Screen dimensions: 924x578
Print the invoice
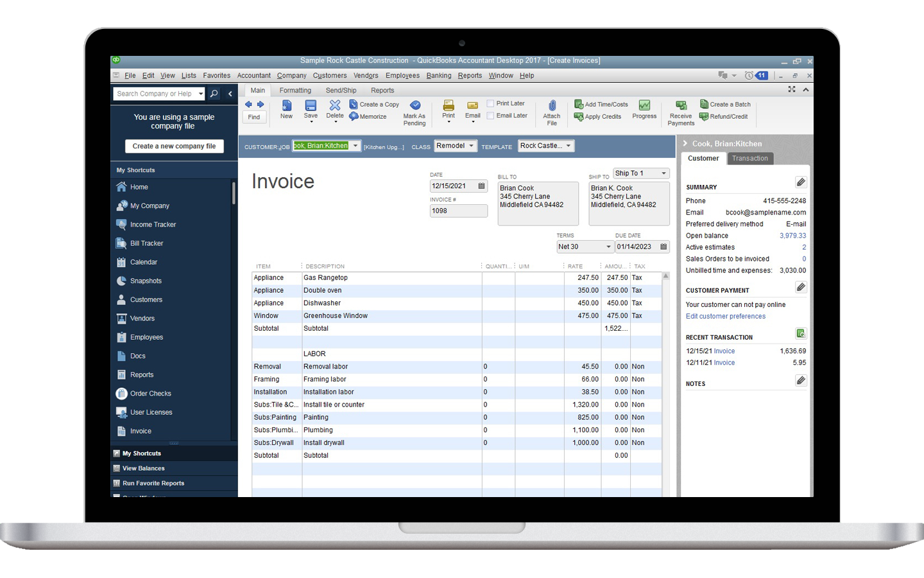point(449,110)
